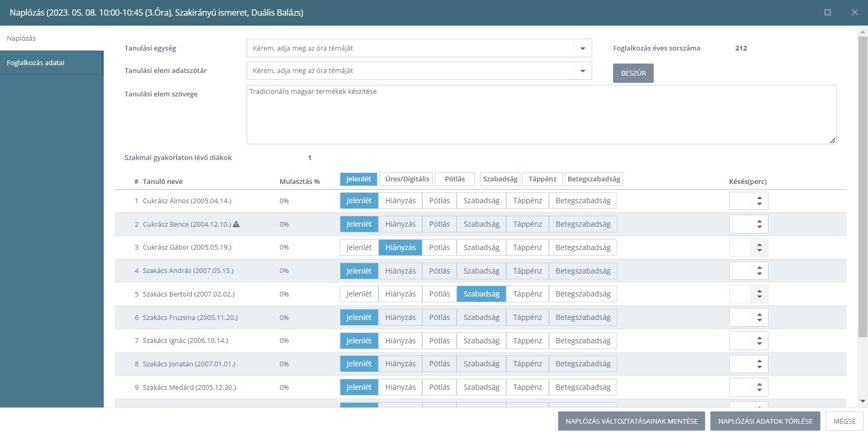Decrease Késés minutes for Cukrász Bence
868x433 pixels.
click(760, 227)
